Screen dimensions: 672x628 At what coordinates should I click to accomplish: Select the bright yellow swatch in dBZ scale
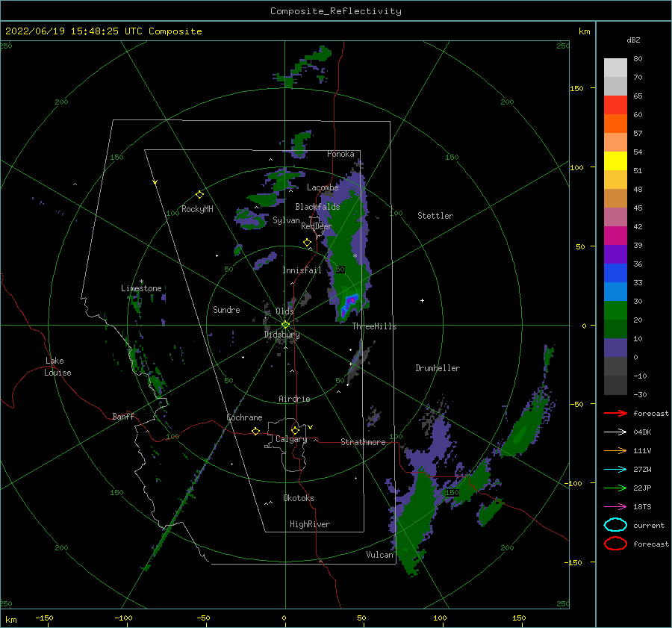pyautogui.click(x=615, y=161)
